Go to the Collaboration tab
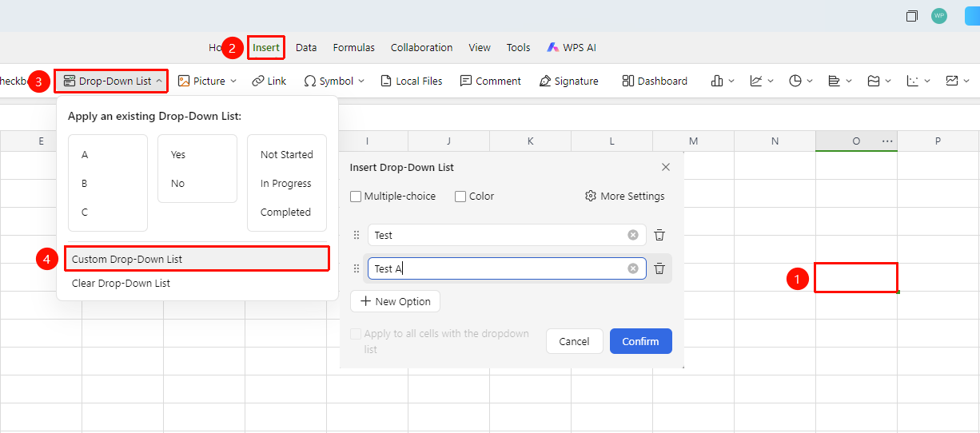980x433 pixels. click(422, 48)
